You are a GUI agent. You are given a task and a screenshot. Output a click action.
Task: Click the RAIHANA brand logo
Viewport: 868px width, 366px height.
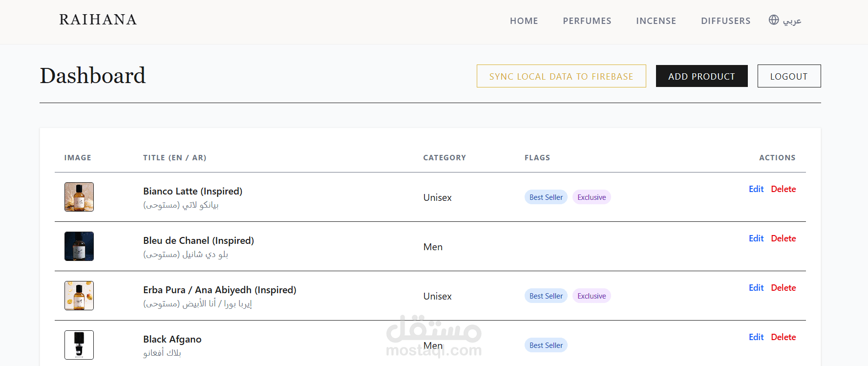click(98, 20)
